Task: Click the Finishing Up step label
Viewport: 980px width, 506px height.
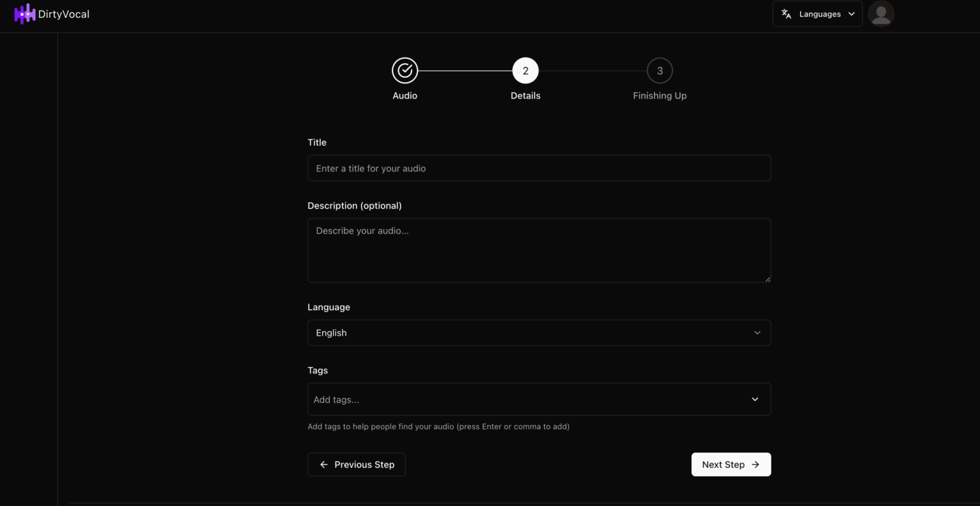Action: coord(660,95)
